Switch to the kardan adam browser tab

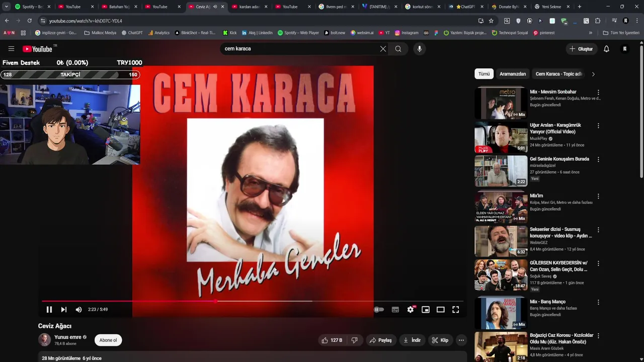(x=249, y=7)
